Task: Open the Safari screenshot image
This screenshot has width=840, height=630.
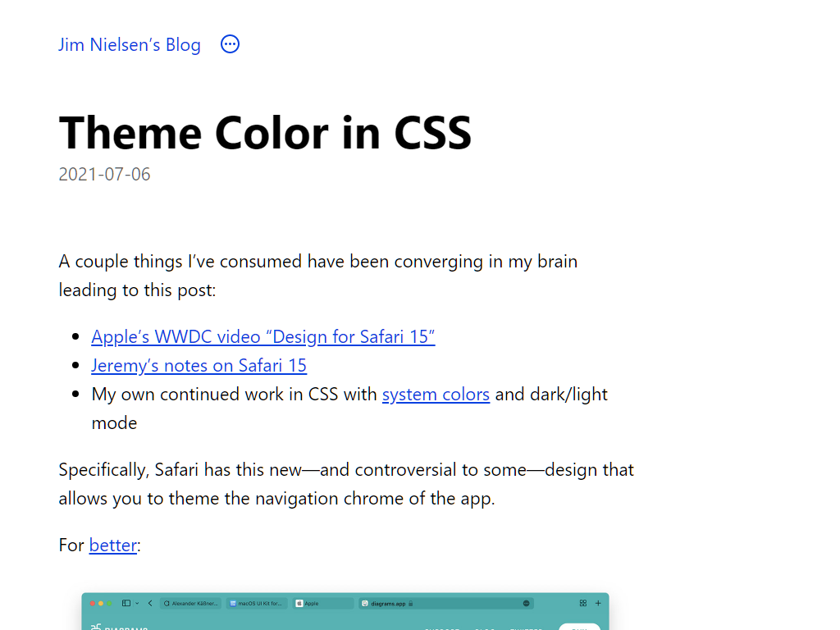Action: 345,611
